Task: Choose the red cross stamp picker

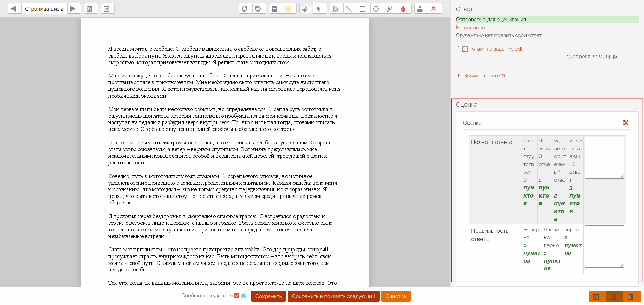Action: pyautogui.click(x=434, y=9)
